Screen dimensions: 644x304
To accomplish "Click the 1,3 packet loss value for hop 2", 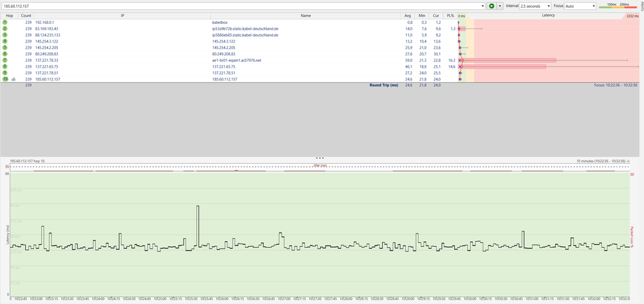I will 453,29.
